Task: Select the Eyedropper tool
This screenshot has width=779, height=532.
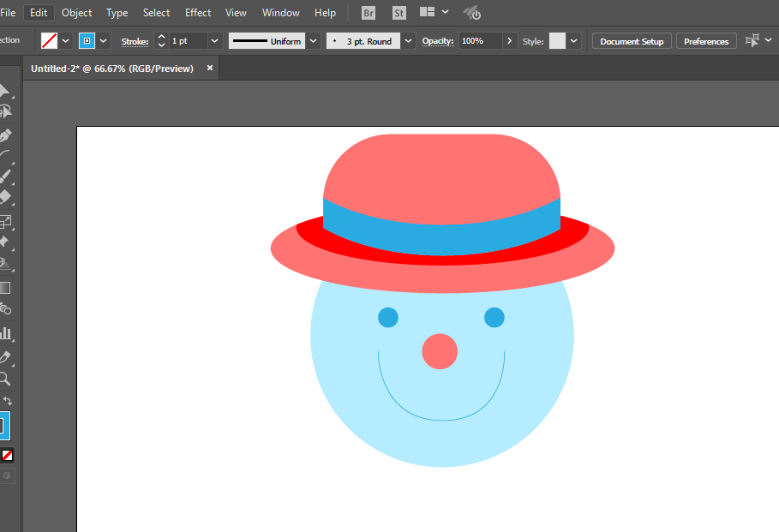Action: pyautogui.click(x=5, y=356)
